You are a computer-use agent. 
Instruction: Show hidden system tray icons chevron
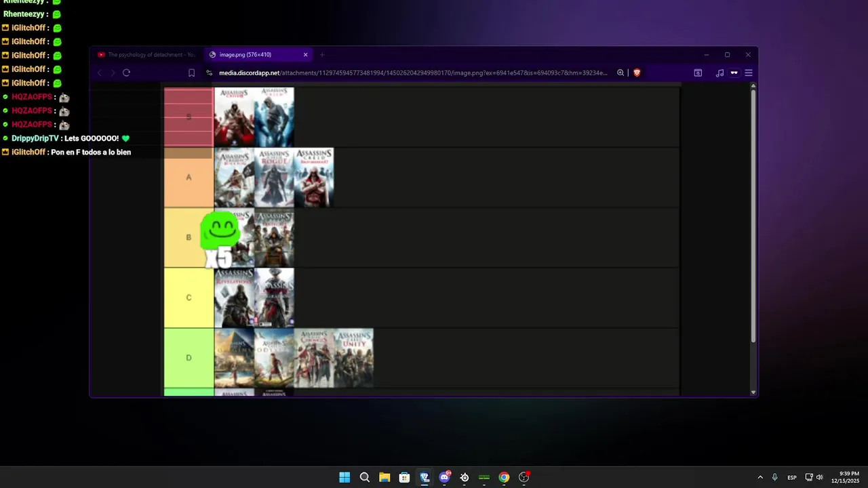(760, 477)
